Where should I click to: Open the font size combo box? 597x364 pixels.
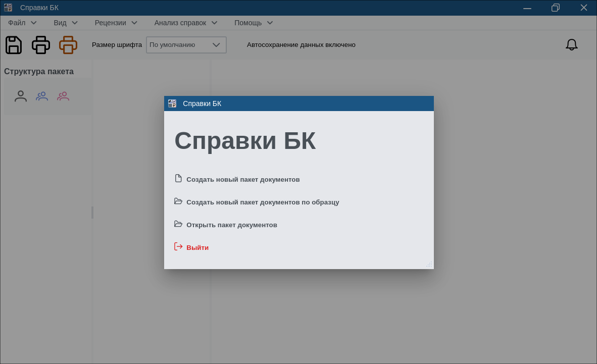(x=186, y=45)
